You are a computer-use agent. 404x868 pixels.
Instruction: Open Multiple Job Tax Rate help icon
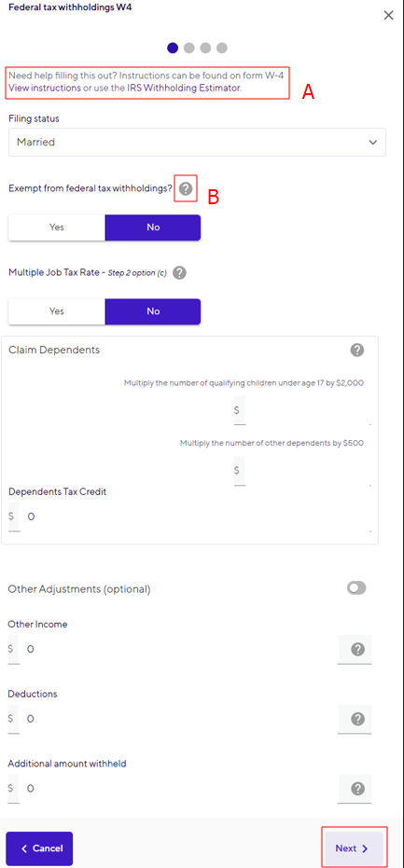[179, 273]
